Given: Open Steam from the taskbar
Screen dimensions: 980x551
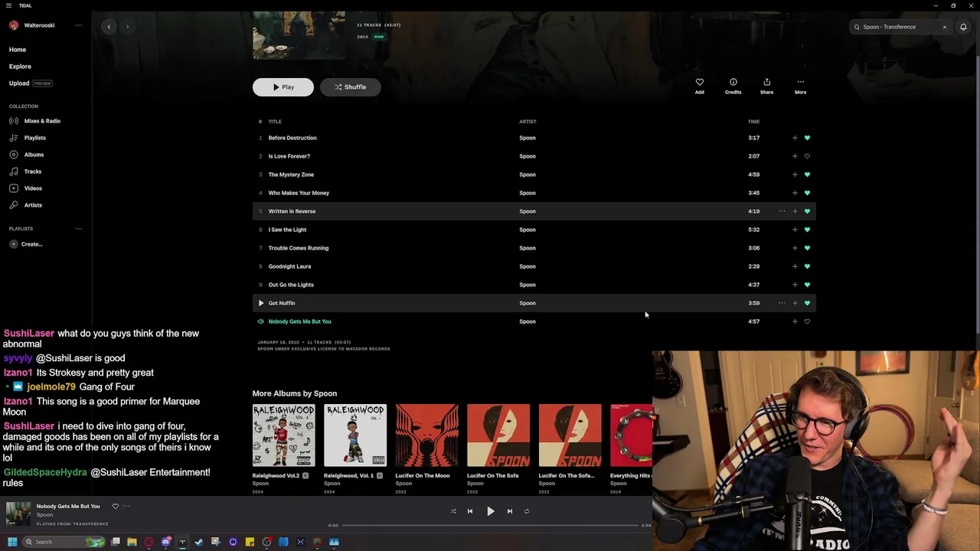Looking at the screenshot, I should click(x=199, y=542).
